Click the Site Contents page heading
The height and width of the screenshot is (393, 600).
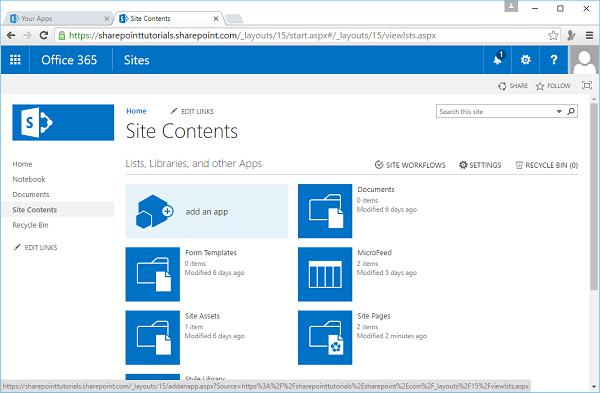pos(182,131)
